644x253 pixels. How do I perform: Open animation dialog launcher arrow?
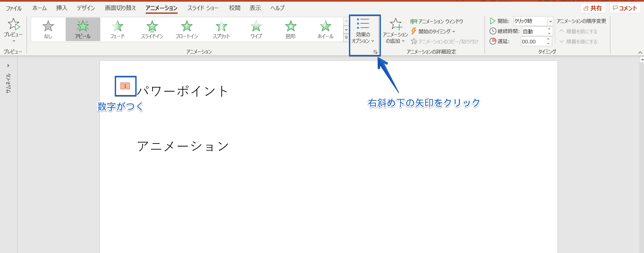coord(375,52)
